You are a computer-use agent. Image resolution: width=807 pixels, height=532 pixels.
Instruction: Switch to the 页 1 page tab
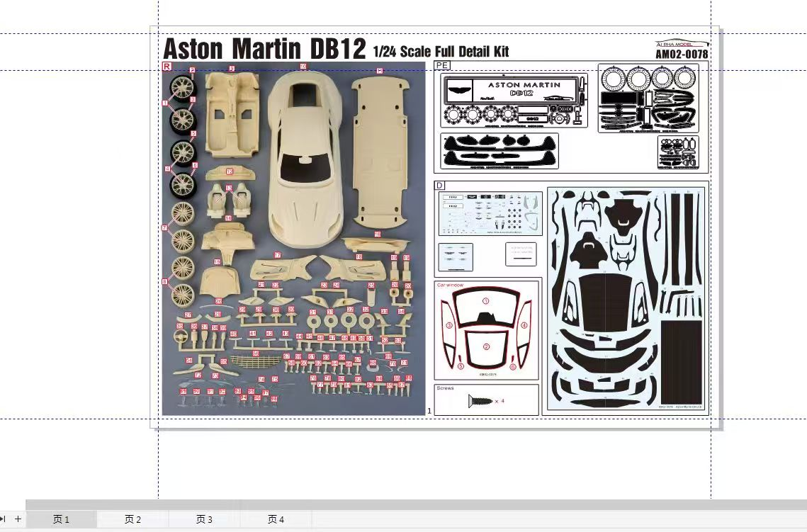click(61, 519)
